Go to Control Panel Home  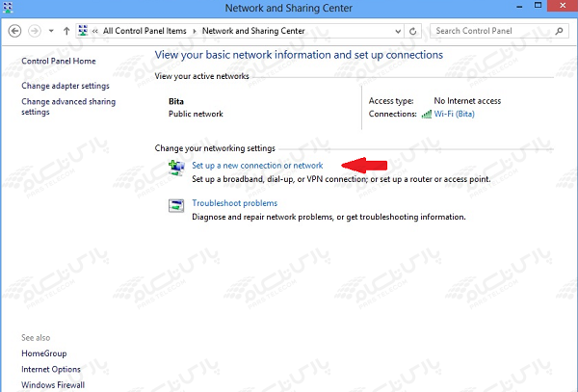pyautogui.click(x=59, y=61)
